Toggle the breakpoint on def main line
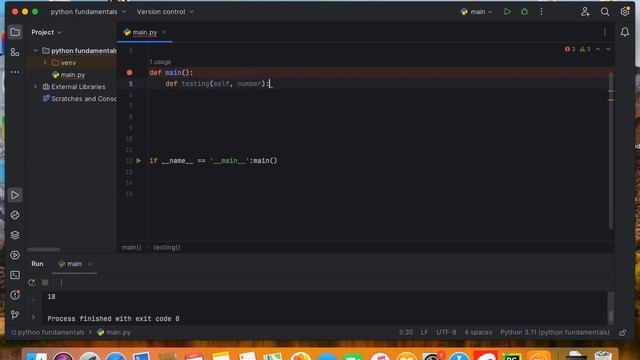The image size is (640, 360). [x=129, y=73]
